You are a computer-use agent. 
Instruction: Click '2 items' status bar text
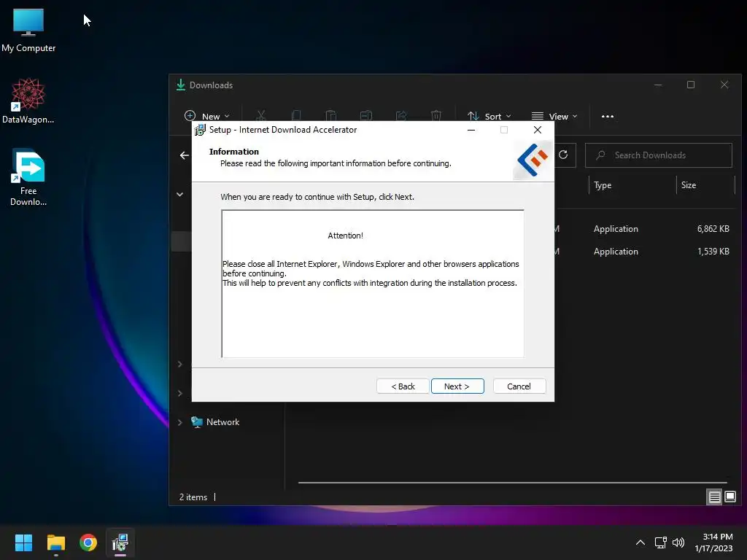pos(193,497)
